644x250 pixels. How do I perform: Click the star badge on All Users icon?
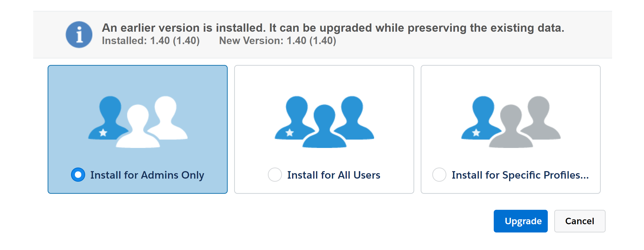tap(290, 133)
